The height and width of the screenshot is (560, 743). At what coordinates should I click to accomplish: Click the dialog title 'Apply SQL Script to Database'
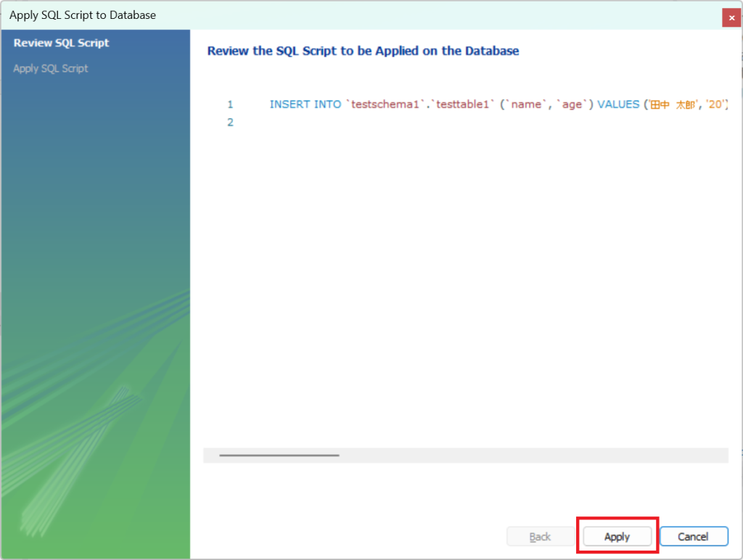[x=83, y=15]
